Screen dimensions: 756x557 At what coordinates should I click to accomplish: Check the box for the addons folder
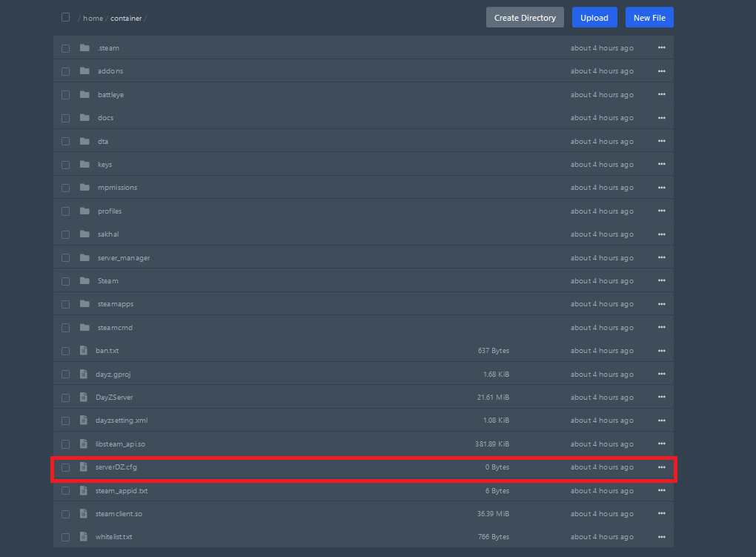[x=65, y=71]
